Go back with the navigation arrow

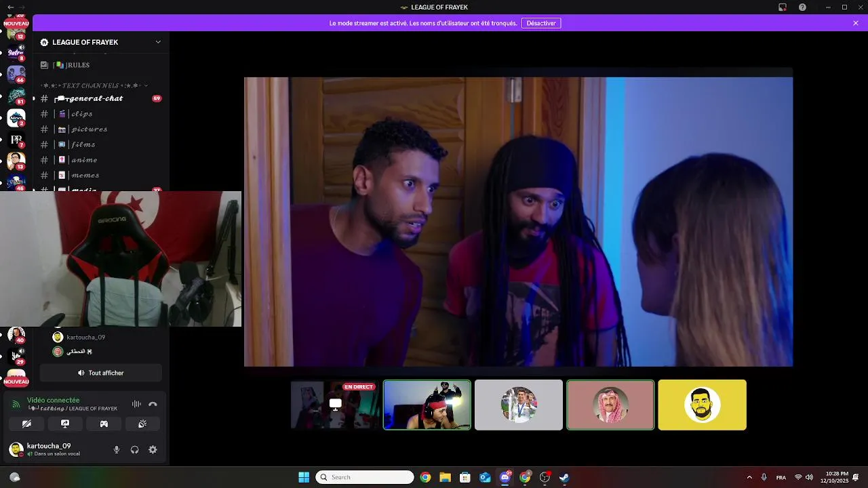9,7
